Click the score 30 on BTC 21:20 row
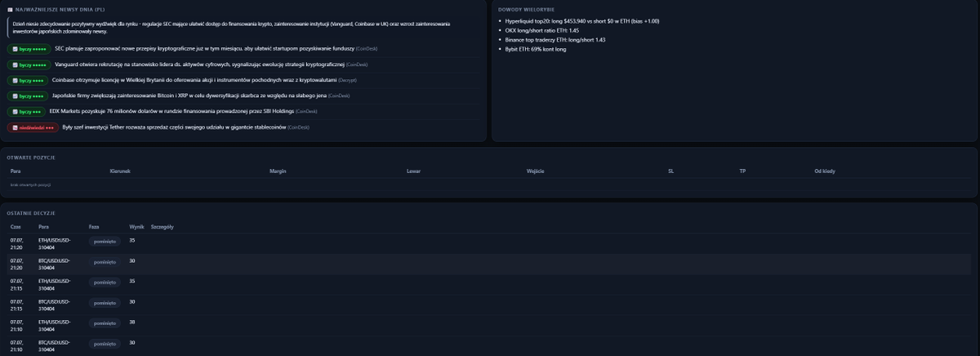The image size is (980, 356). (x=132, y=260)
